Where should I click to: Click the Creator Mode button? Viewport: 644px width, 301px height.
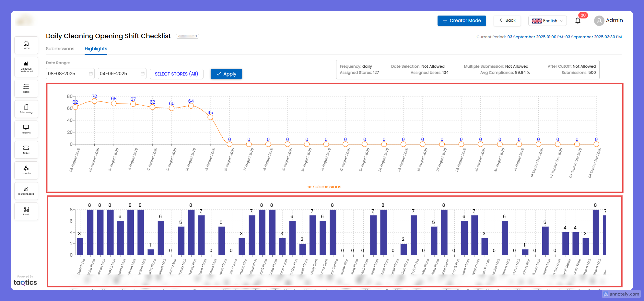tap(462, 21)
